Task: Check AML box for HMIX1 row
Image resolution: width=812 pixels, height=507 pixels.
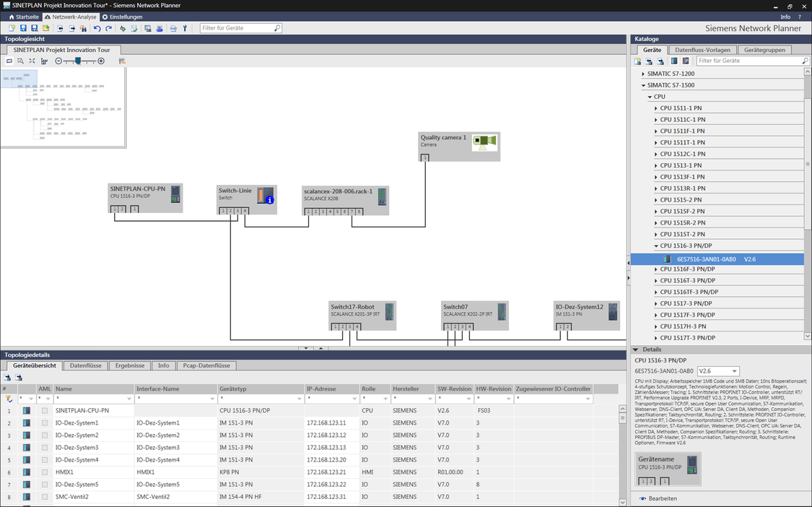Action: coord(45,472)
